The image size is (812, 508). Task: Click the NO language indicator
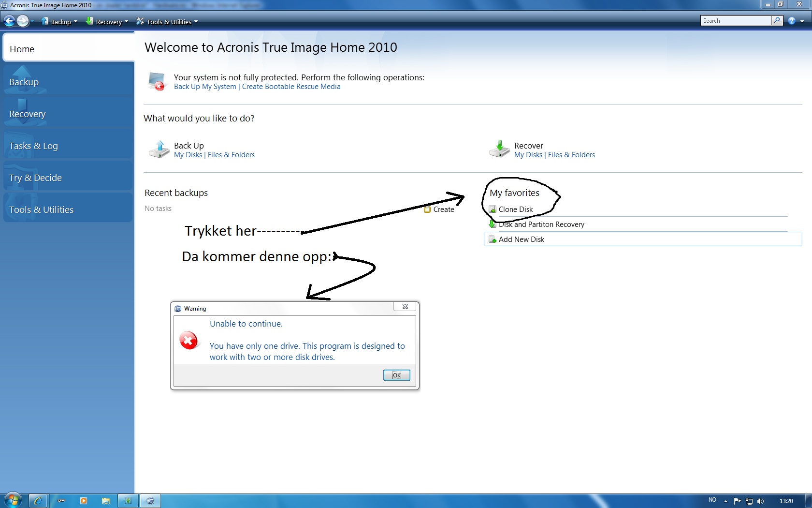coord(712,500)
